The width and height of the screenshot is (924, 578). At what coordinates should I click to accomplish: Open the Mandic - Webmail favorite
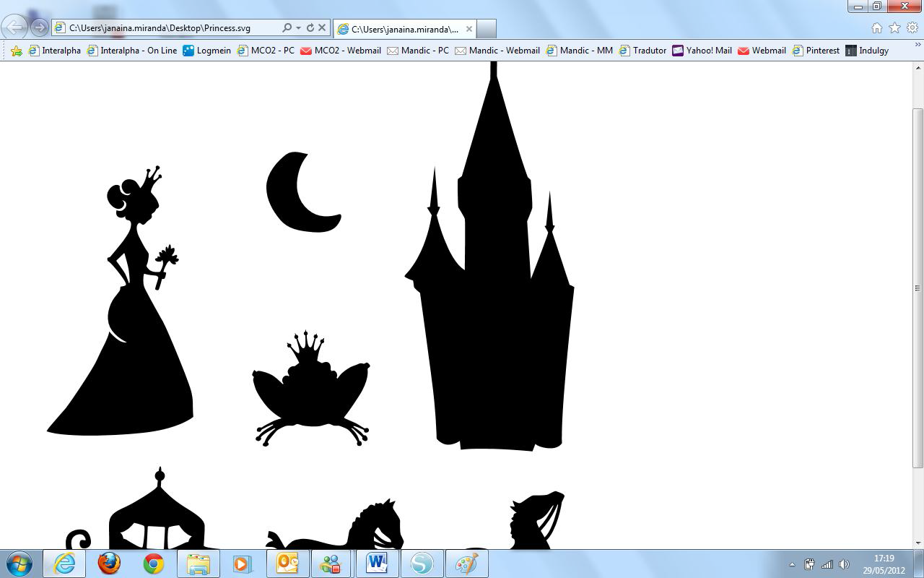[497, 51]
